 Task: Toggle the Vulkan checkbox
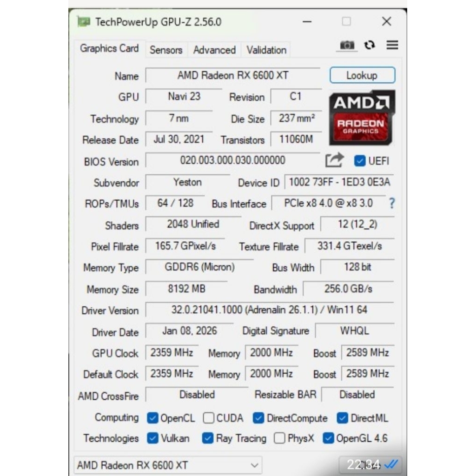152,438
